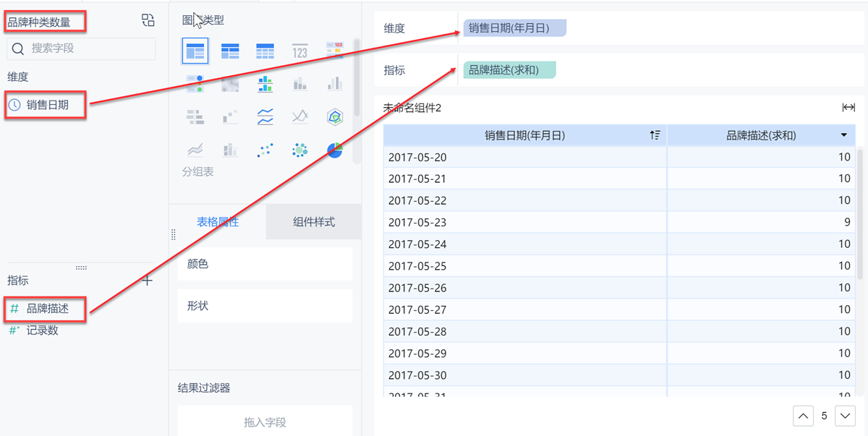Select the blue-green partitioned column chart icon
Viewport: 868px width, 436px height.
point(265,85)
